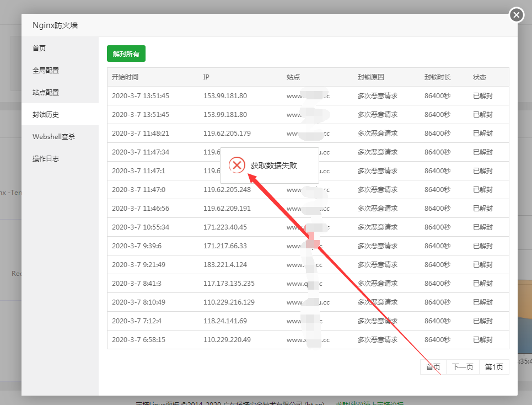Go to 首页 in pagination
532x405 pixels.
tap(433, 367)
